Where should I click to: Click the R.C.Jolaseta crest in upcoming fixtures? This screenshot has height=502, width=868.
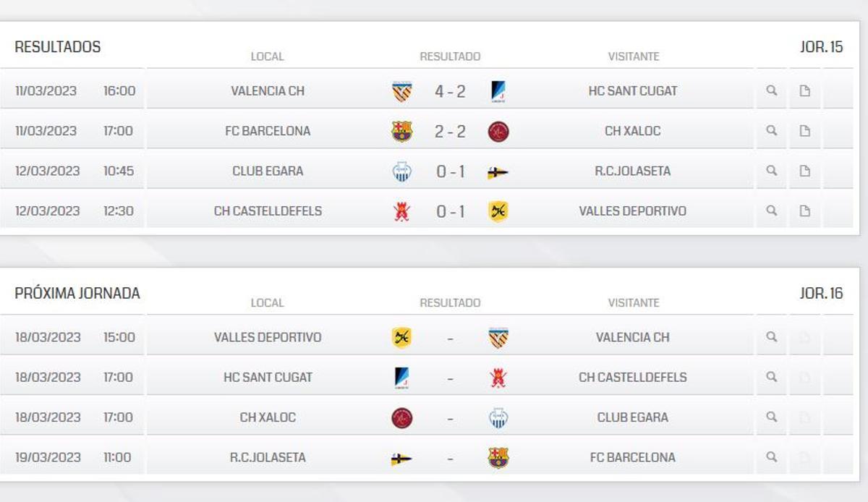(x=399, y=456)
